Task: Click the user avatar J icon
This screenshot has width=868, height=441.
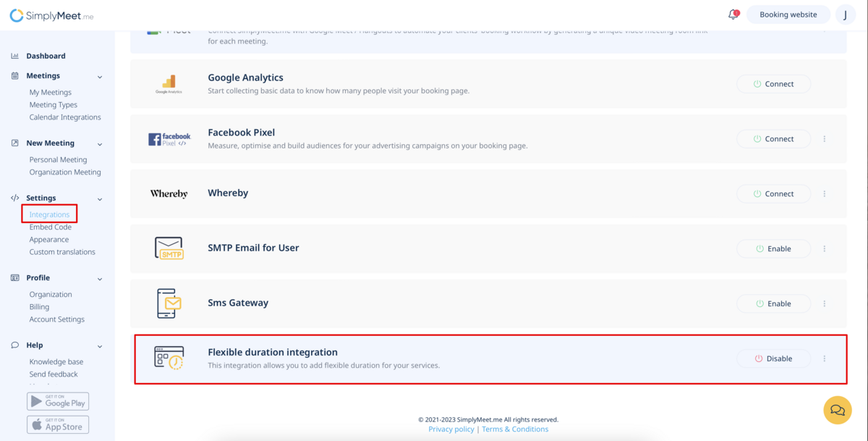Action: [x=845, y=14]
